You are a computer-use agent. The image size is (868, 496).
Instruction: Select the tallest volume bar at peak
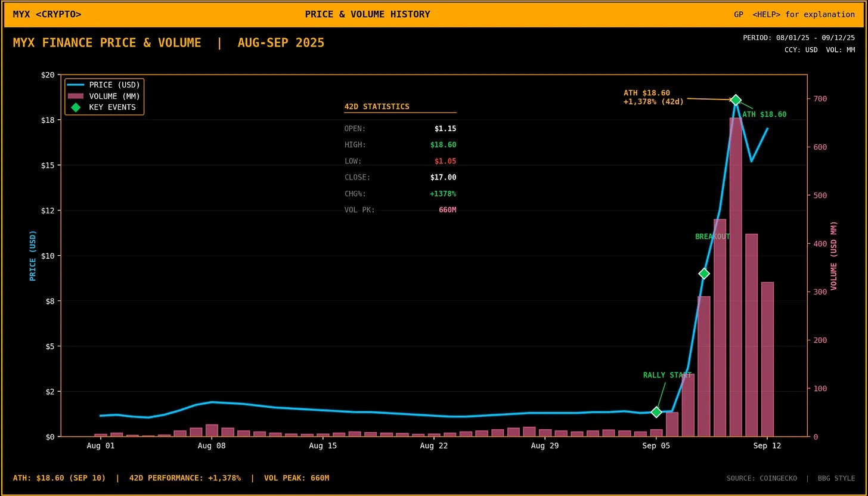(736, 274)
